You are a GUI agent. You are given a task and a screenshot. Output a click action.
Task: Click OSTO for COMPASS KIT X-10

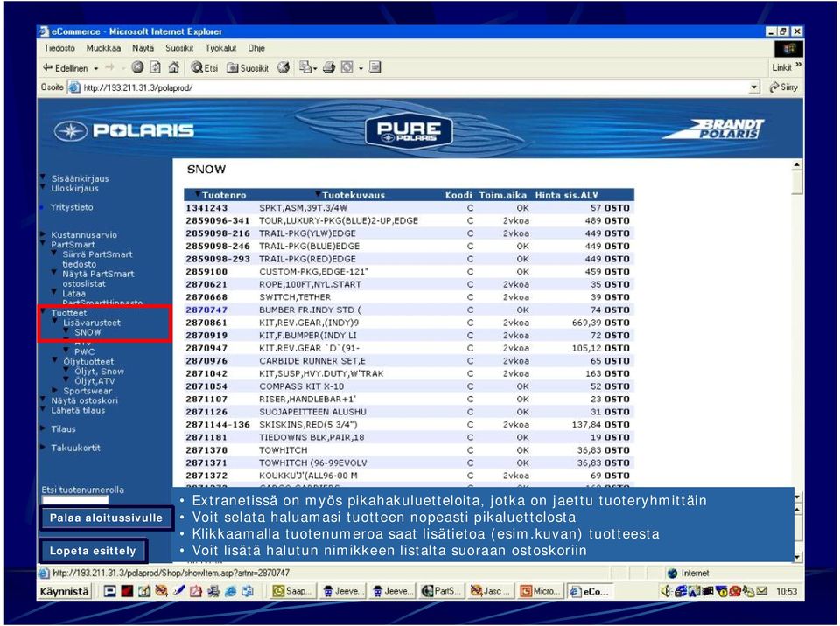click(x=617, y=386)
